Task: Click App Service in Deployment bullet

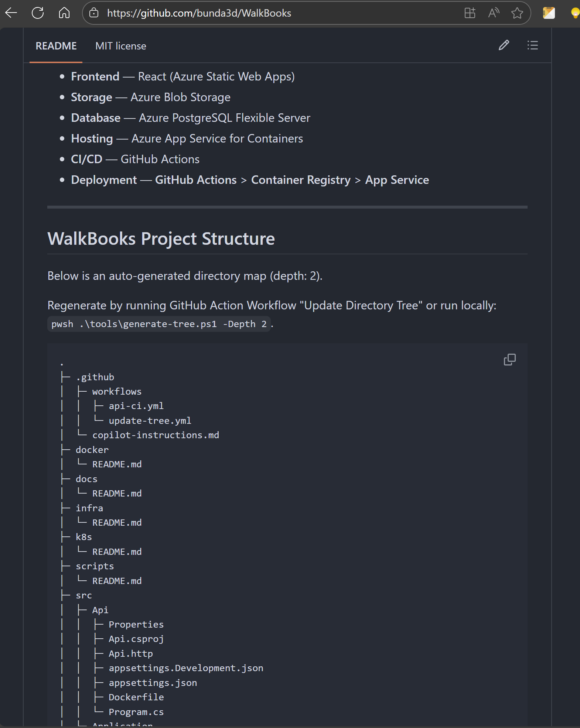Action: coord(397,180)
